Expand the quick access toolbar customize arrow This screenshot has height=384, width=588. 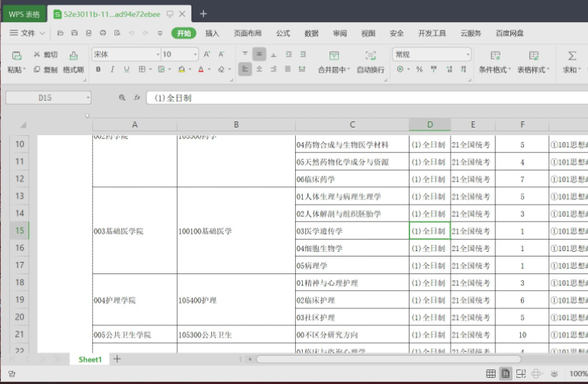(160, 33)
